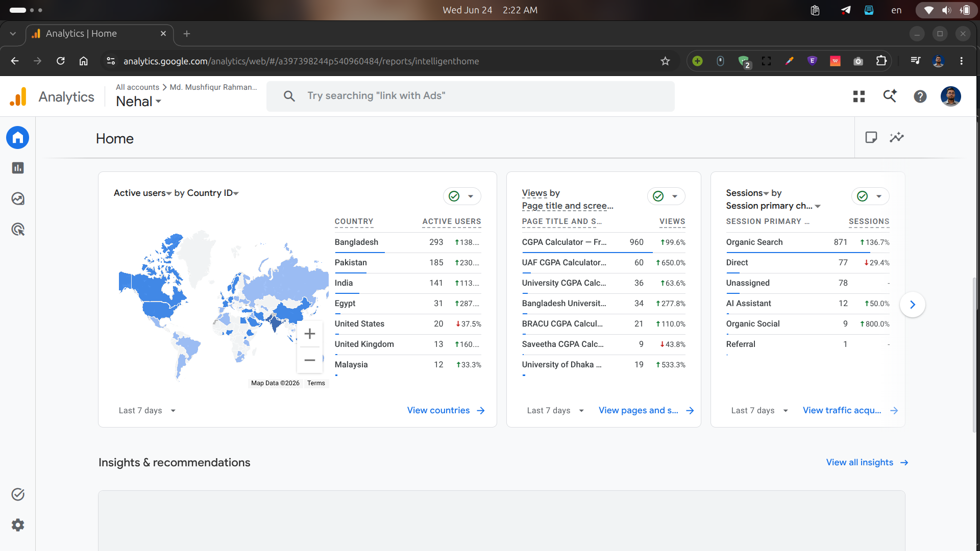Open the Nehal property selector
Screen dimensions: 980x551
click(x=138, y=102)
